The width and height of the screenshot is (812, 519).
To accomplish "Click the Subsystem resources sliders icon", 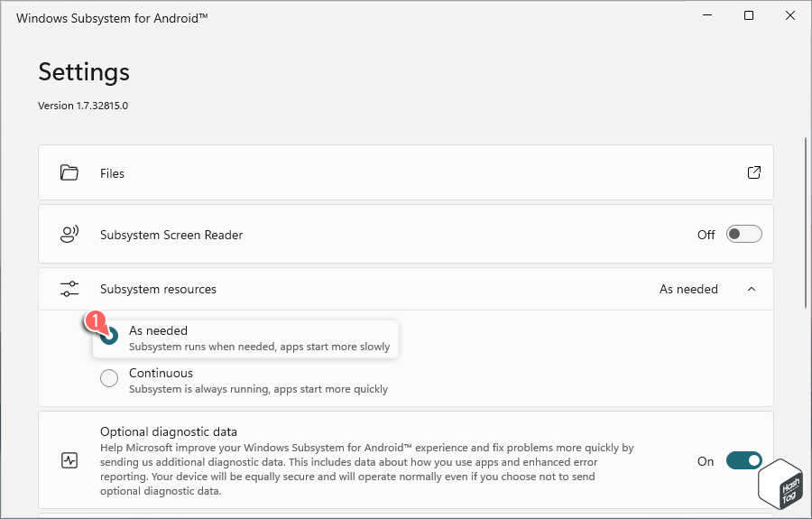I will coord(69,289).
